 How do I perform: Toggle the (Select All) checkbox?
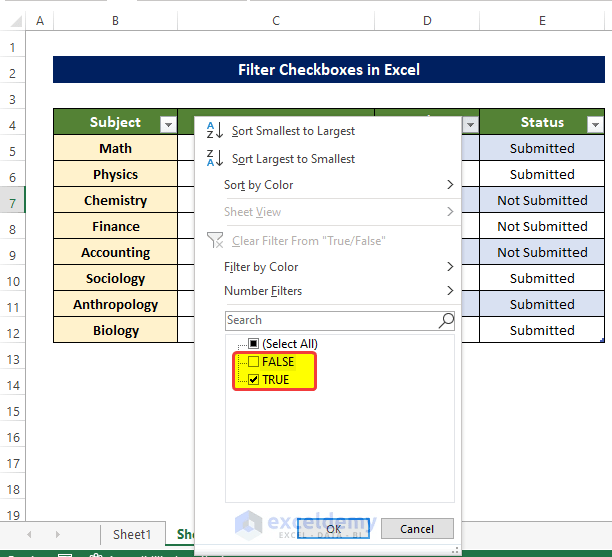(x=253, y=343)
